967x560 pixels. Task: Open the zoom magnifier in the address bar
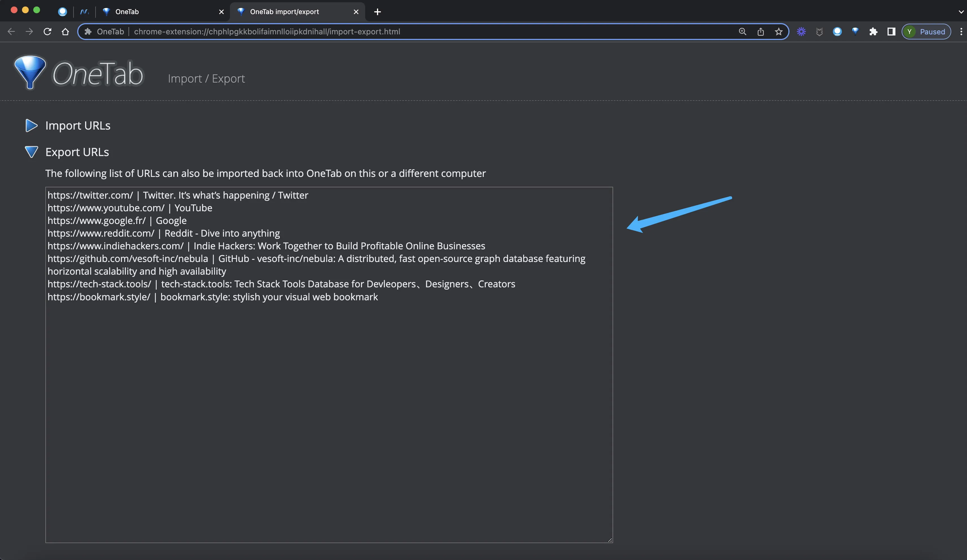[742, 32]
